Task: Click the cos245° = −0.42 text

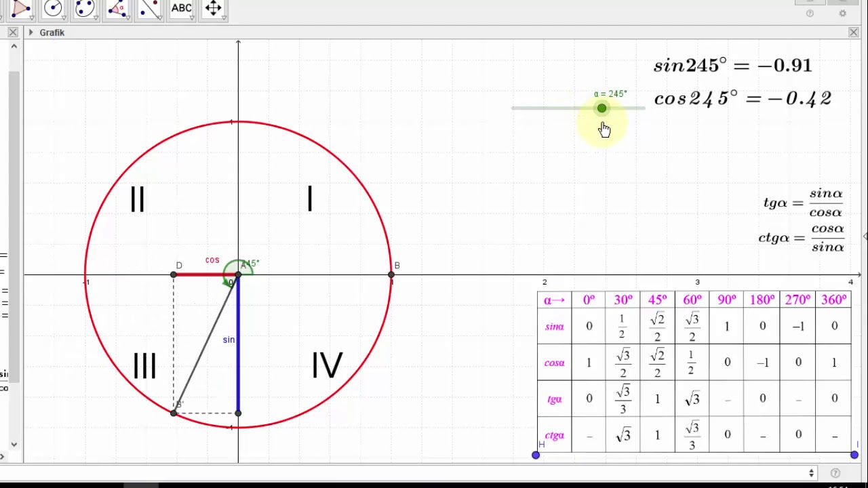Action: tap(743, 98)
